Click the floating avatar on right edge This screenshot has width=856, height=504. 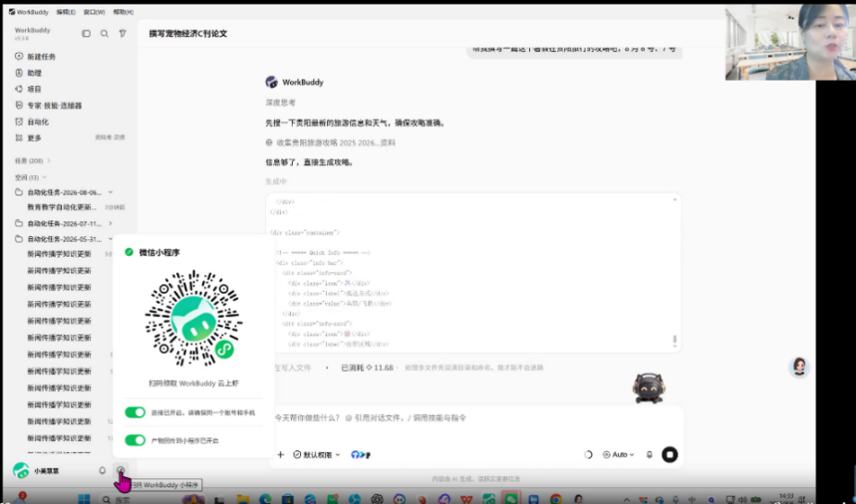(x=799, y=366)
